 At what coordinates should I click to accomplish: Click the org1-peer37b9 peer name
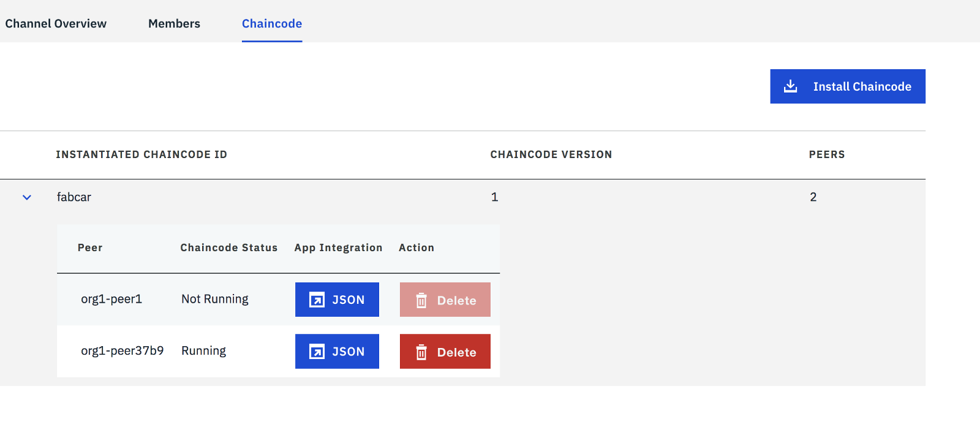click(123, 350)
